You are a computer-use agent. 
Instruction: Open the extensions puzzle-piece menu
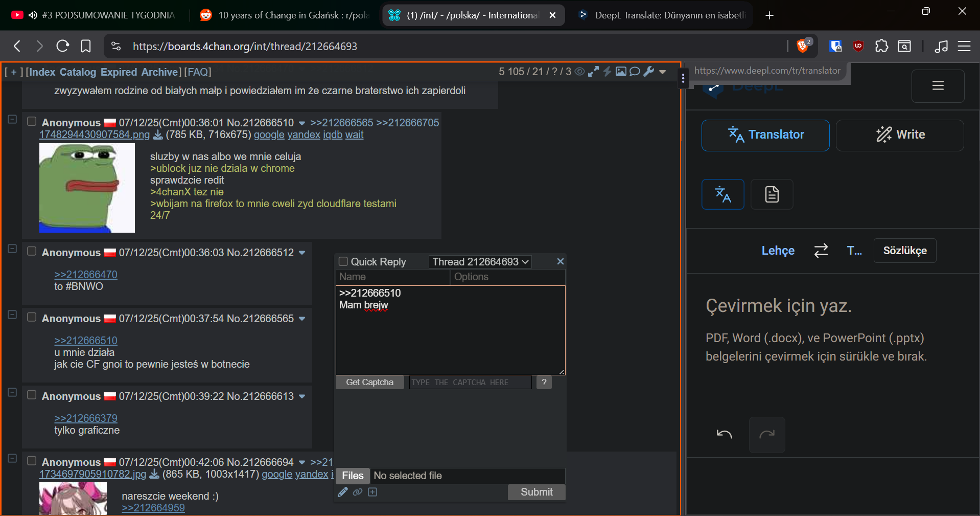coord(881,47)
